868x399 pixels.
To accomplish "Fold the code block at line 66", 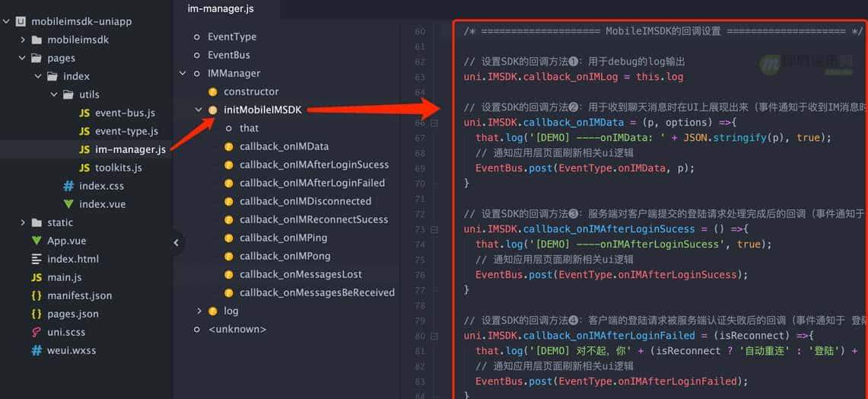I will (x=434, y=123).
